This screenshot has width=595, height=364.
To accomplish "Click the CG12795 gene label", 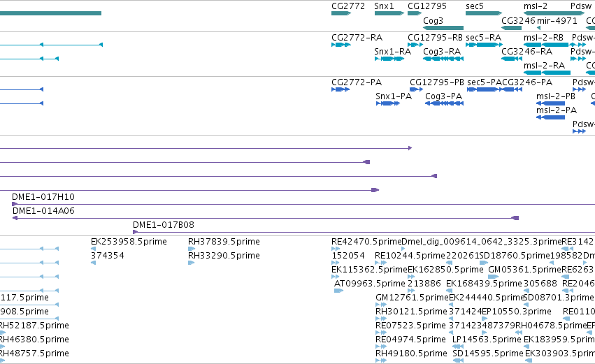I will pyautogui.click(x=427, y=6).
